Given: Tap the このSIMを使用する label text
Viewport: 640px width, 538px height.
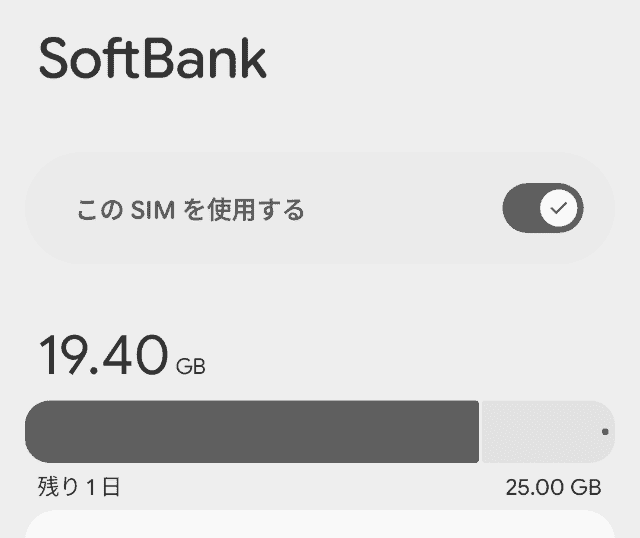Looking at the screenshot, I should pyautogui.click(x=190, y=210).
